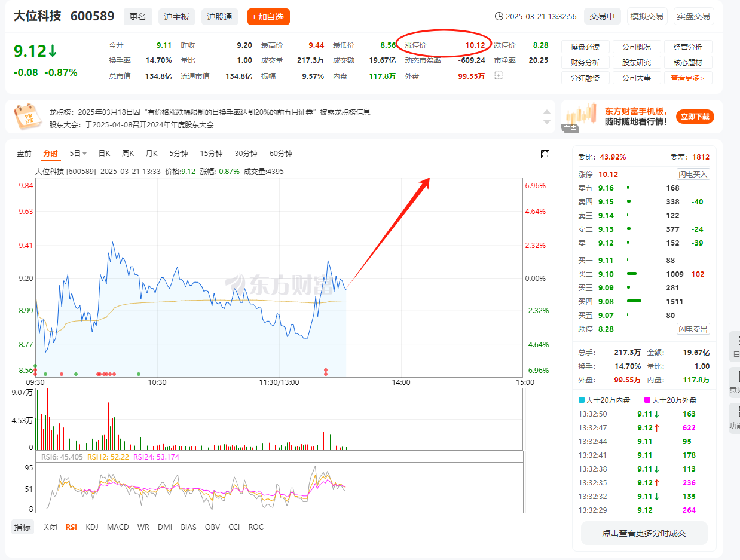
Task: Open 股东研究 link
Action: 637,62
